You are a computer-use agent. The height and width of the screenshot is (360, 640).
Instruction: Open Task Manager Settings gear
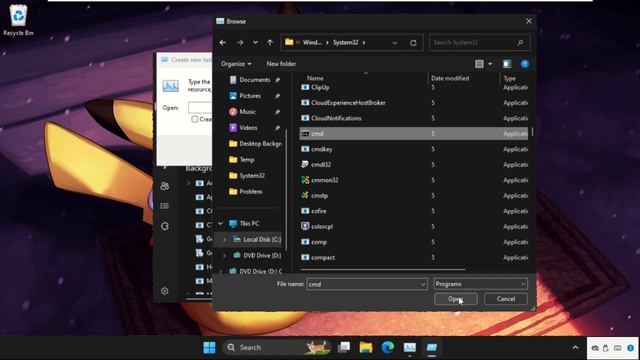164,291
